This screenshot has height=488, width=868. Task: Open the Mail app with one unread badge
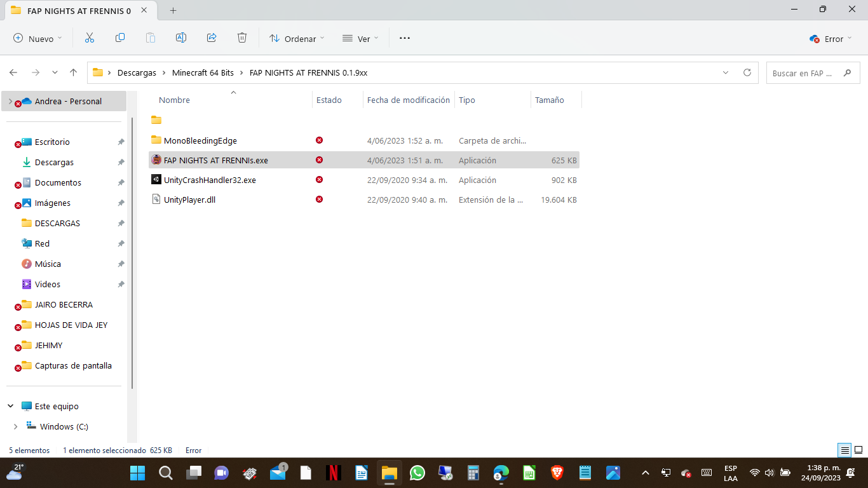pyautogui.click(x=278, y=473)
